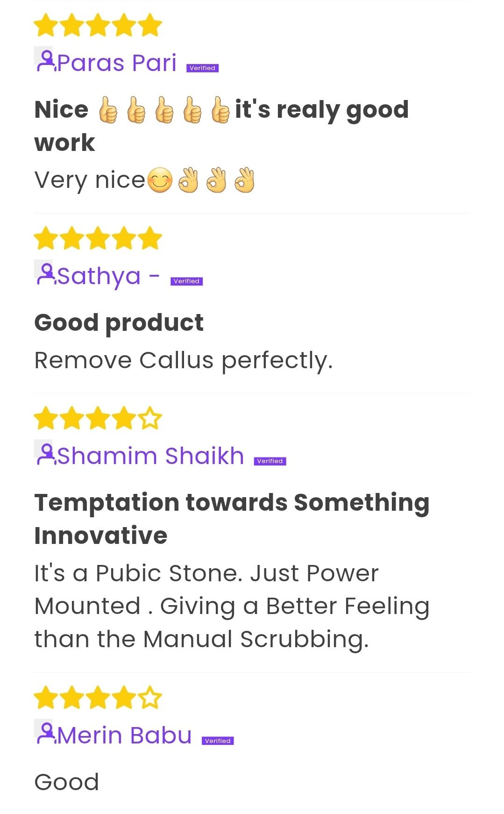
Task: Click the user avatar icon beside Paras Pari
Action: (x=44, y=60)
